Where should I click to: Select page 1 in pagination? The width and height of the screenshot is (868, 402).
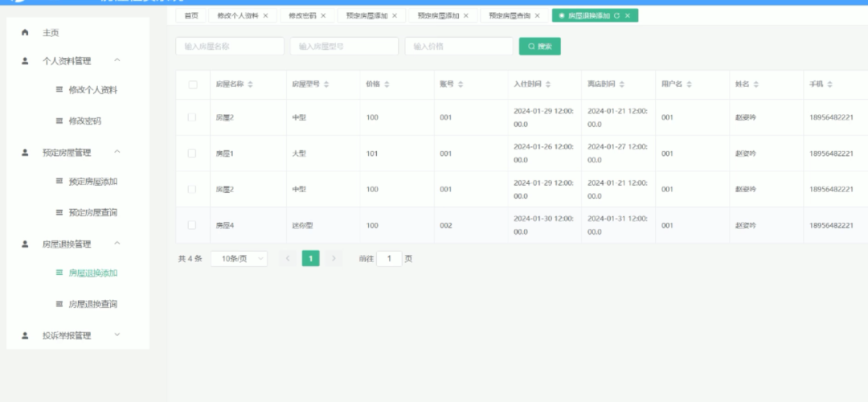pos(310,259)
